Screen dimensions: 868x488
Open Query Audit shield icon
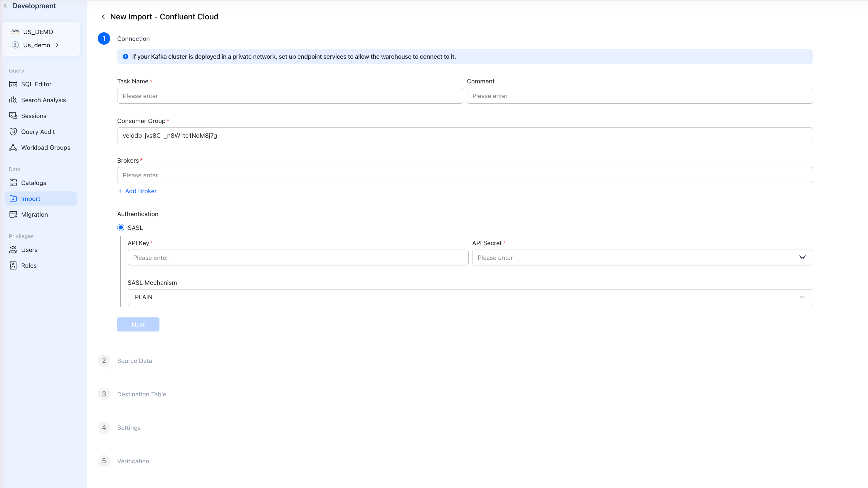pos(13,132)
